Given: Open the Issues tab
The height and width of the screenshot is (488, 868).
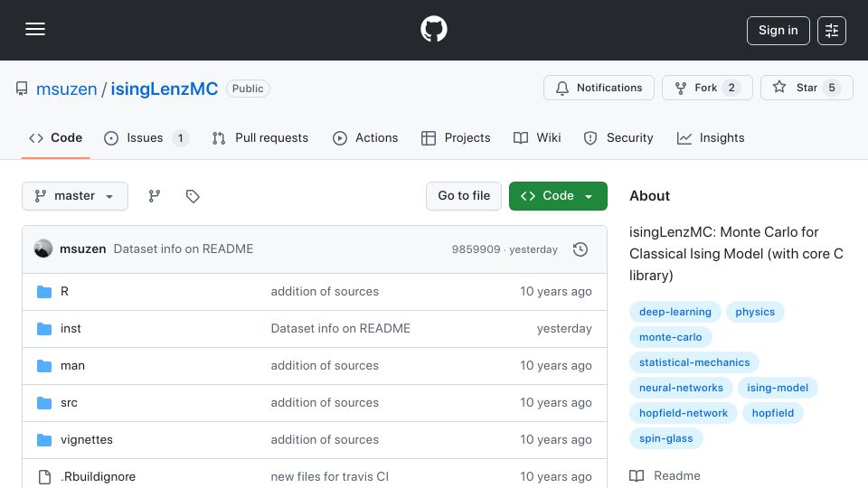Looking at the screenshot, I should coord(146,137).
